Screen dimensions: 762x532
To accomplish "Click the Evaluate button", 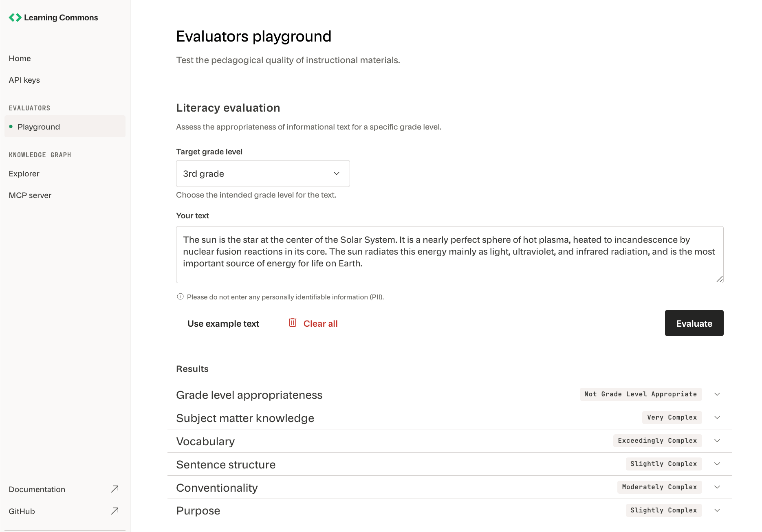I will tap(694, 323).
